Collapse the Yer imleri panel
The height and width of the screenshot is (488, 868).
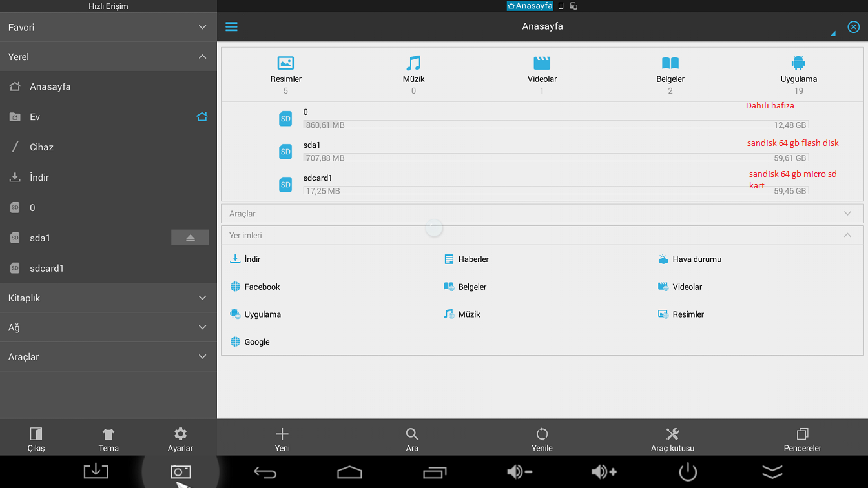(x=542, y=236)
